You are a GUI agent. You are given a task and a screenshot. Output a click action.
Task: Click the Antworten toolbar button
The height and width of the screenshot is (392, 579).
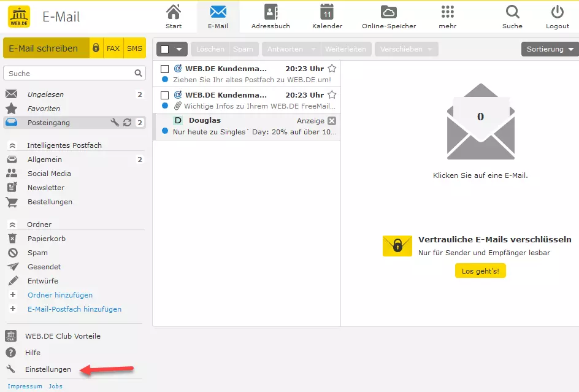(x=285, y=49)
